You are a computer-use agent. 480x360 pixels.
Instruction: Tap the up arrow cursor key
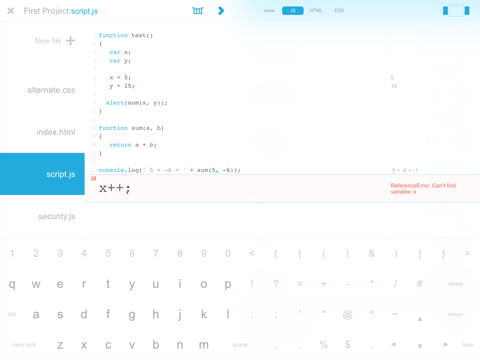coord(420,319)
